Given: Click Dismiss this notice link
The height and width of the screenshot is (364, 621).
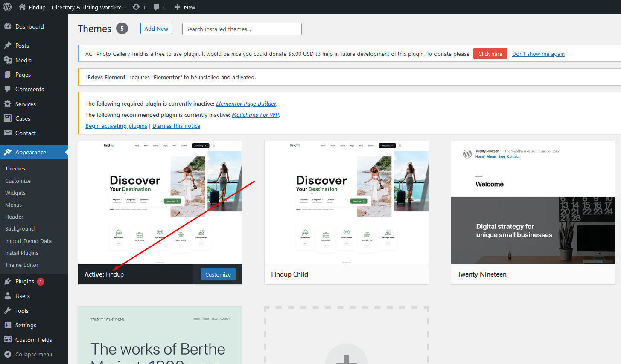Looking at the screenshot, I should pyautogui.click(x=176, y=126).
